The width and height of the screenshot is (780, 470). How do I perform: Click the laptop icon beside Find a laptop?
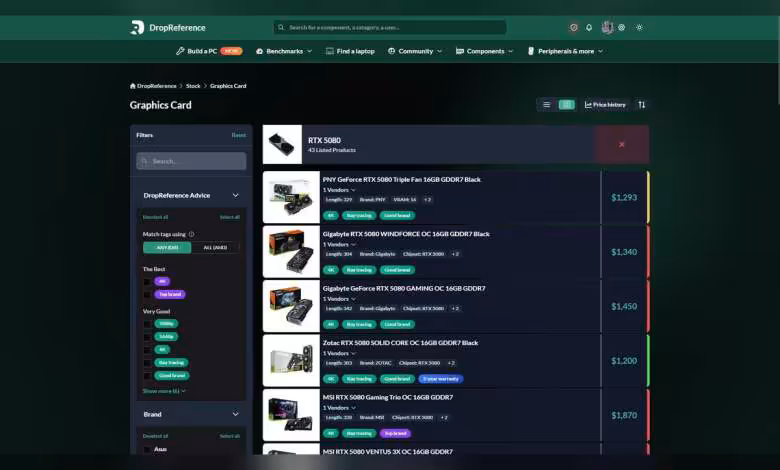(329, 51)
